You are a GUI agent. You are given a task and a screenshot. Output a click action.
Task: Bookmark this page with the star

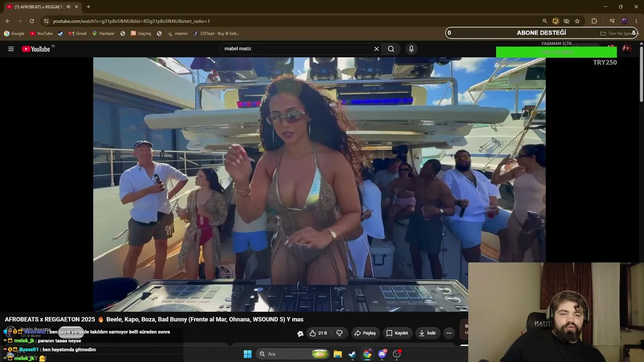pos(577,21)
